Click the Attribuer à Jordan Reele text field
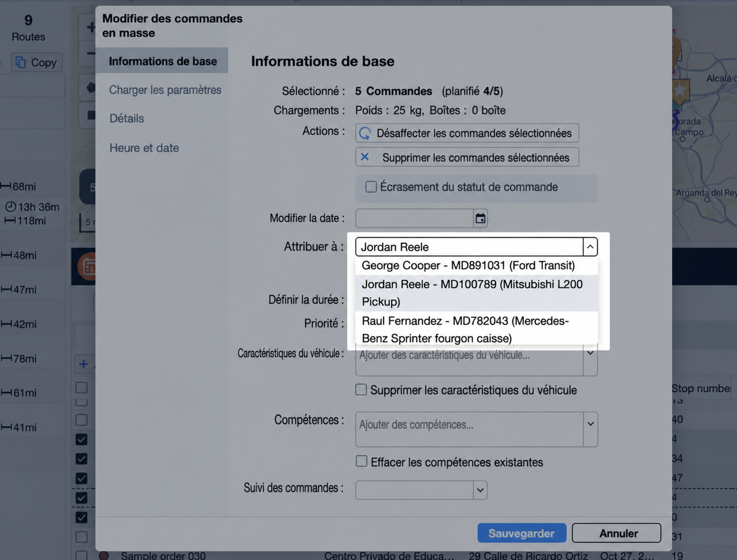737x560 pixels. click(469, 247)
